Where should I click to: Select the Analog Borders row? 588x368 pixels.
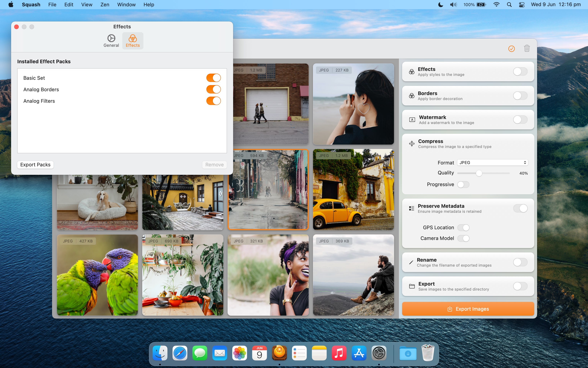click(122, 89)
